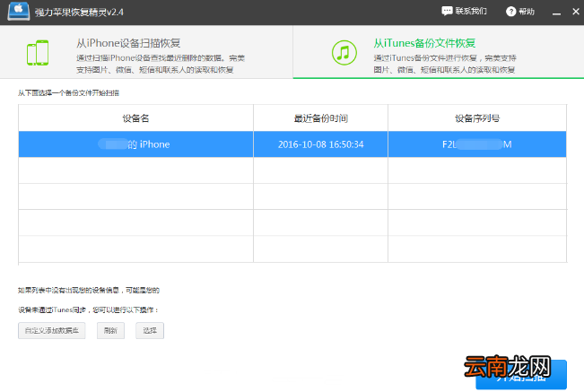This screenshot has width=584, height=392.
Task: Switch to the 从iTunes备份文件恢复 tab
Action: (439, 52)
